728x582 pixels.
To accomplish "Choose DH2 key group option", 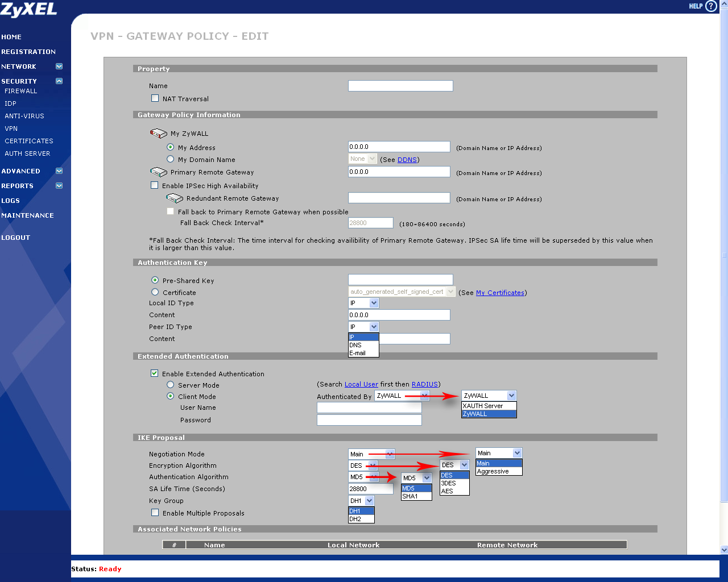I will click(x=361, y=519).
